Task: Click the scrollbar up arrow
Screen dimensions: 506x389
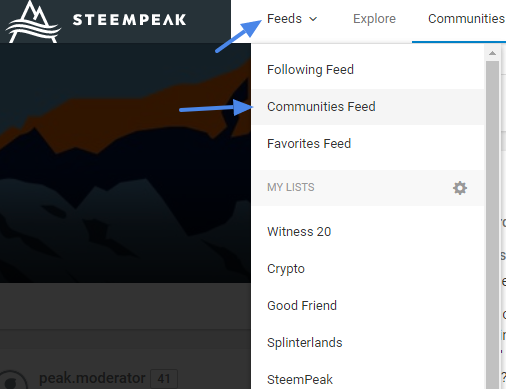Action: (492, 53)
